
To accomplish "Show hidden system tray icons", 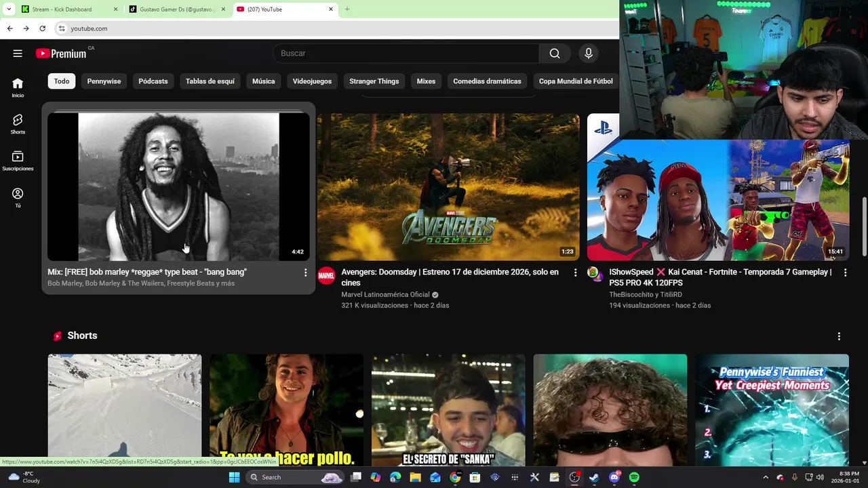I will tap(766, 477).
